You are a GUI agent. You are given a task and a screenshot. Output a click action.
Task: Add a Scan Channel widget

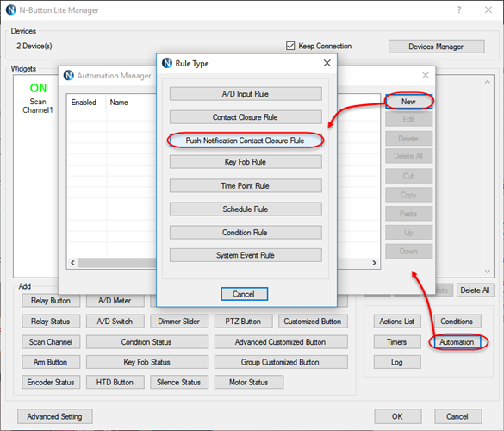(51, 342)
